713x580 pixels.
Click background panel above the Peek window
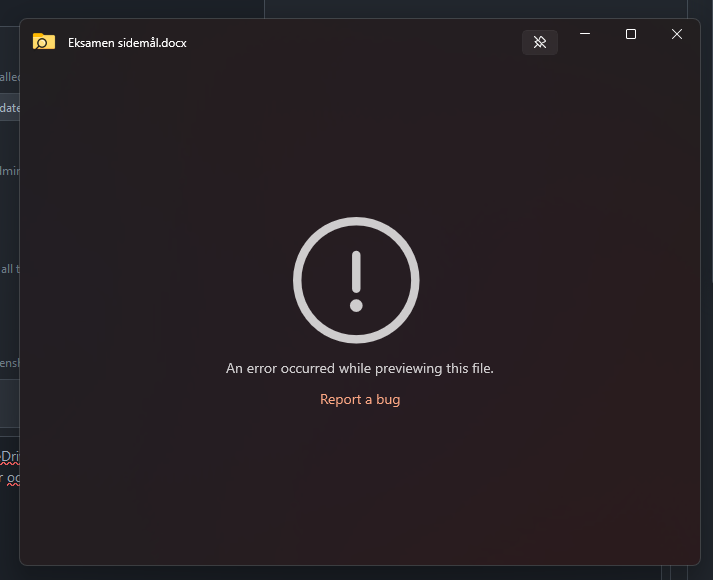475,8
